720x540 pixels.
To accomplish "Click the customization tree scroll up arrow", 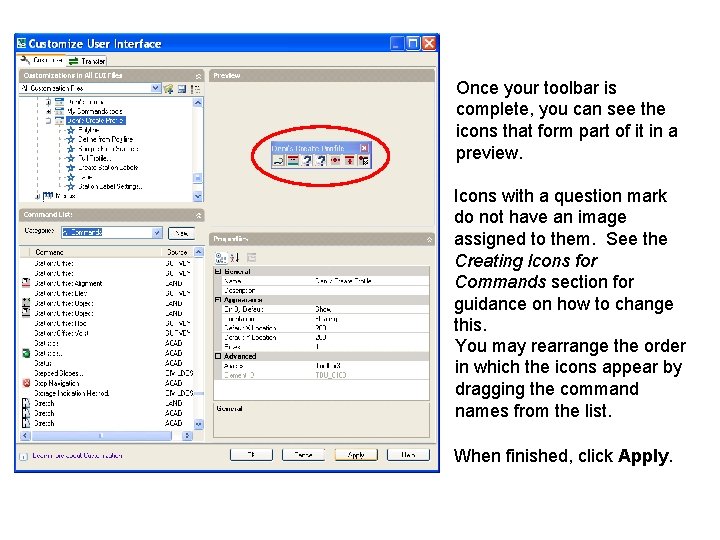I will (198, 102).
